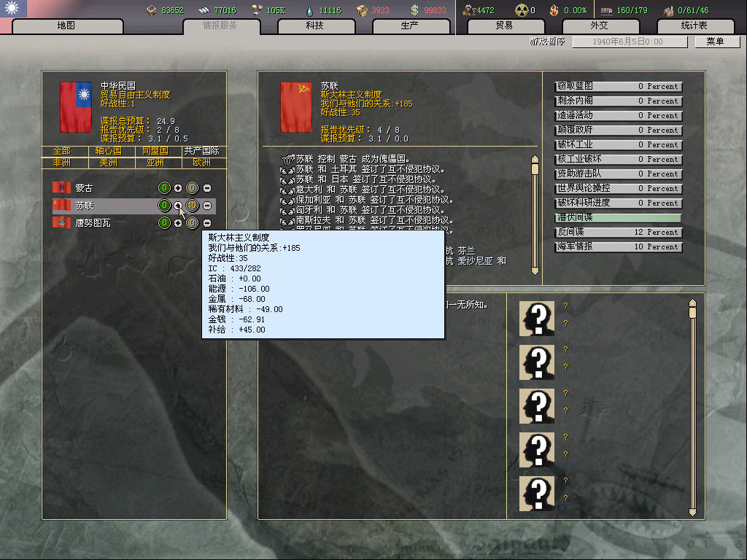
Task: Select 苏联 row in country list
Action: (x=134, y=206)
